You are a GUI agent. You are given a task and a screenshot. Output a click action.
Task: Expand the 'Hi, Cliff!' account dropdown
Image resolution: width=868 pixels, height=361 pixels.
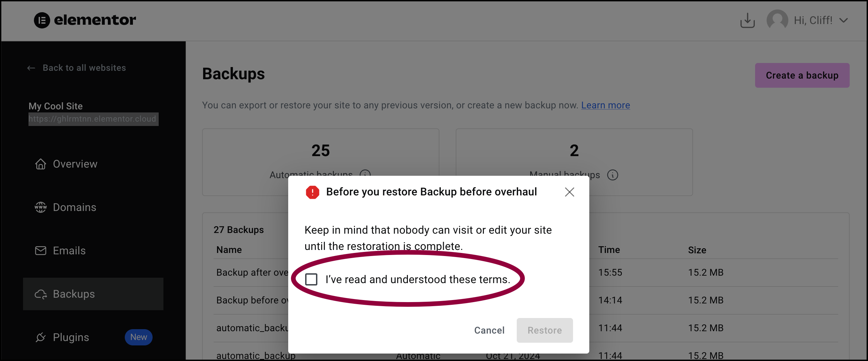coord(843,20)
